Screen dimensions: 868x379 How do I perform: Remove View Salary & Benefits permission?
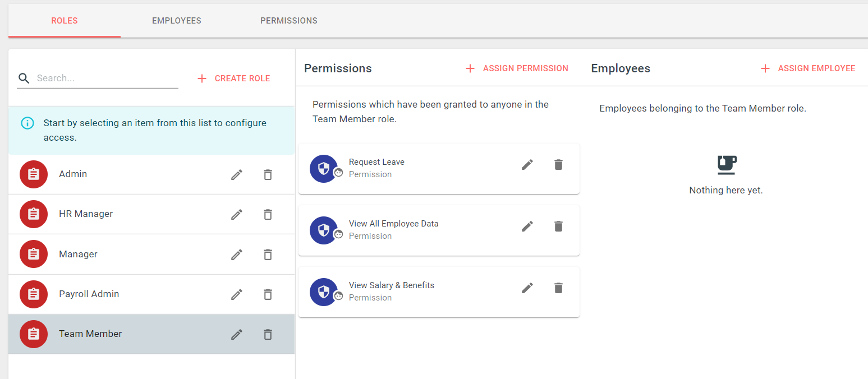coord(558,288)
